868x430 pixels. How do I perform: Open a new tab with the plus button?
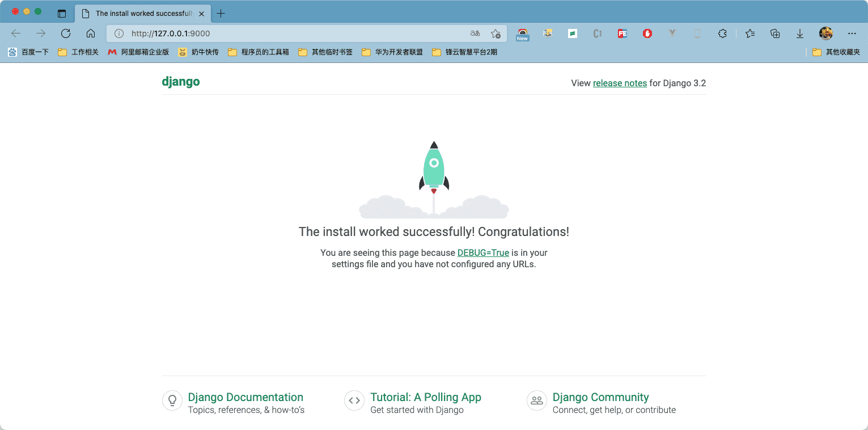pos(221,14)
